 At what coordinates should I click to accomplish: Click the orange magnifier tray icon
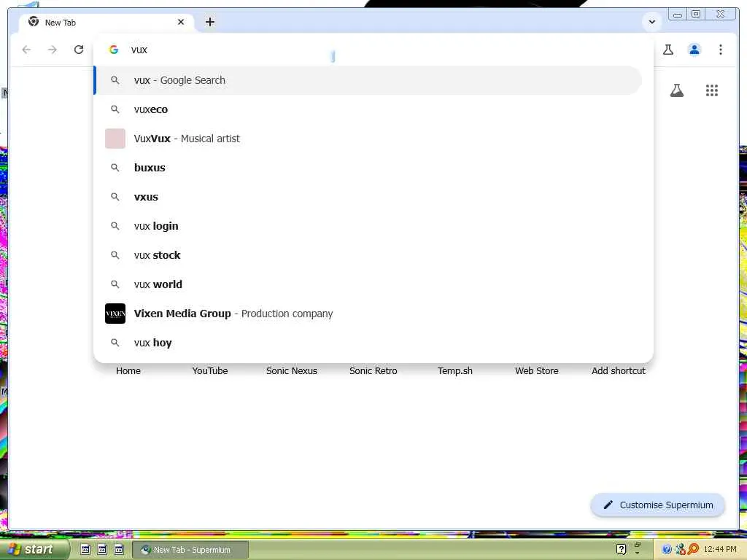693,549
